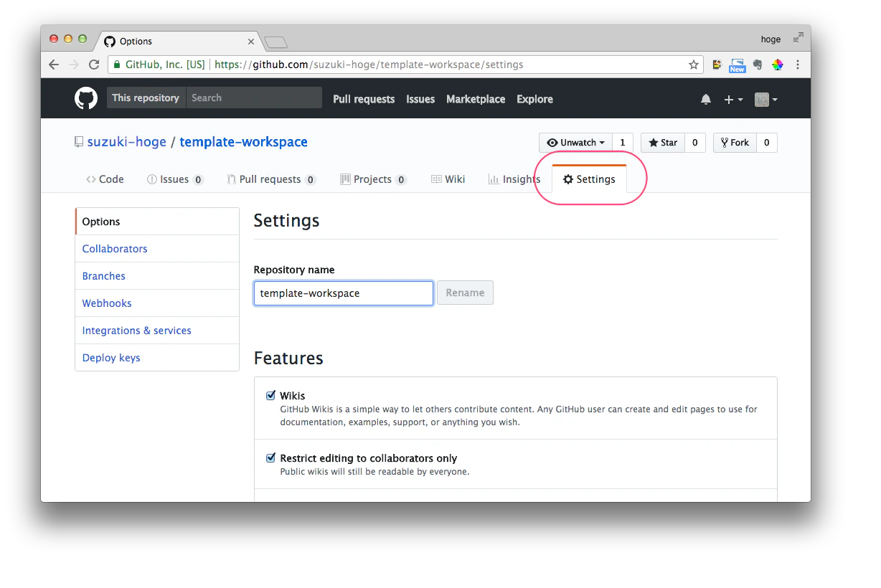Focus the GitHub search box

pyautogui.click(x=254, y=98)
